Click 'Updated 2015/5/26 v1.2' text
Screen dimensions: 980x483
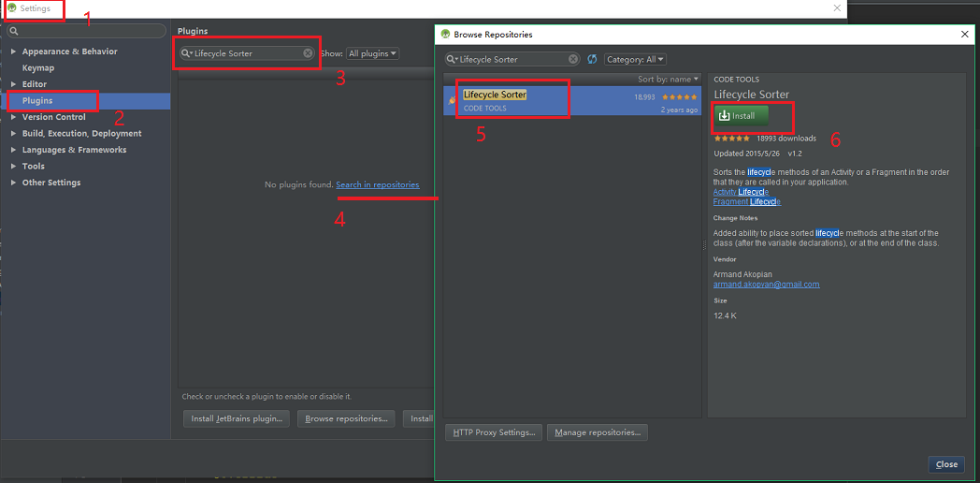(757, 154)
